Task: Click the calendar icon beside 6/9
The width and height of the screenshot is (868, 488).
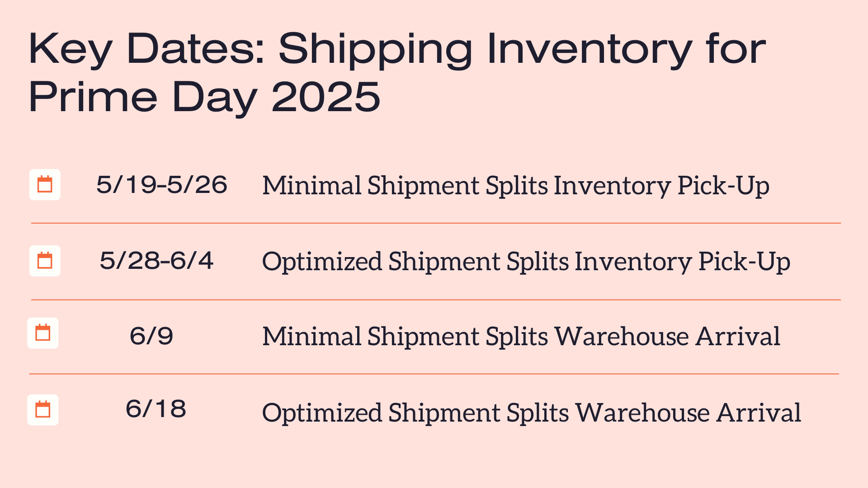Action: (x=43, y=333)
